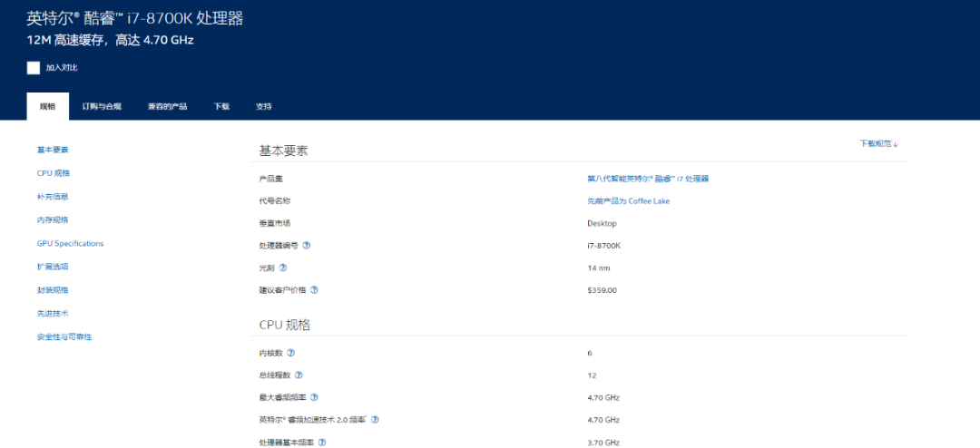Image resolution: width=980 pixels, height=448 pixels.
Task: Select the 规格 tab
Action: coord(47,106)
